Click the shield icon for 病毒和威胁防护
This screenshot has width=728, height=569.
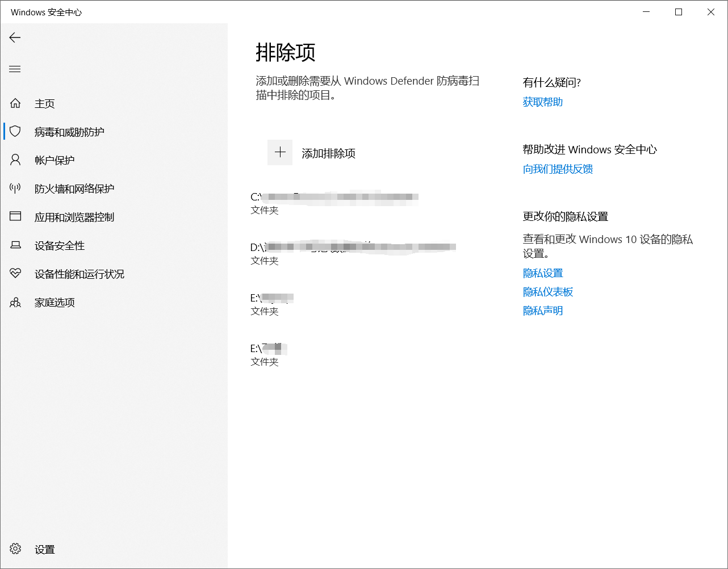click(15, 132)
